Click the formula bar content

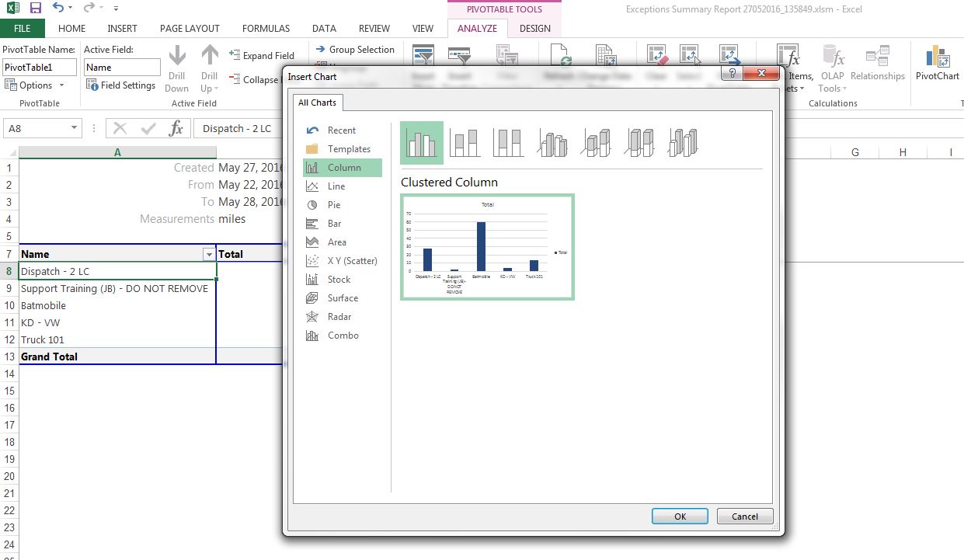[237, 129]
